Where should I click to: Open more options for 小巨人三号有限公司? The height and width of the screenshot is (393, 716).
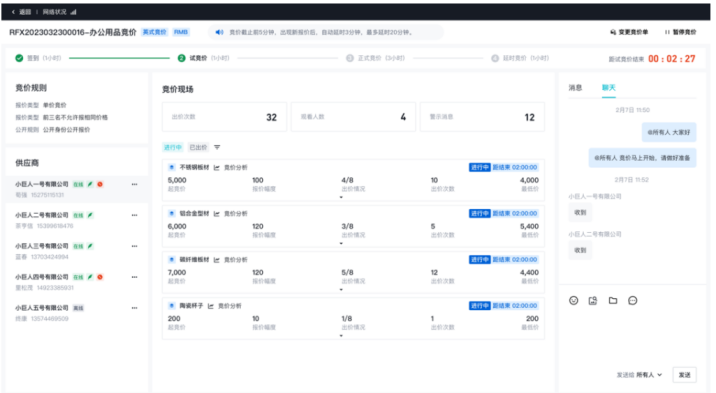click(x=134, y=246)
